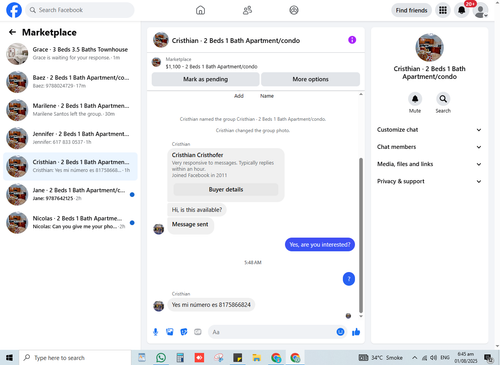Viewport: 500px width, 365px height.
Task: Show hidden system tray icons
Action: [x=414, y=358]
